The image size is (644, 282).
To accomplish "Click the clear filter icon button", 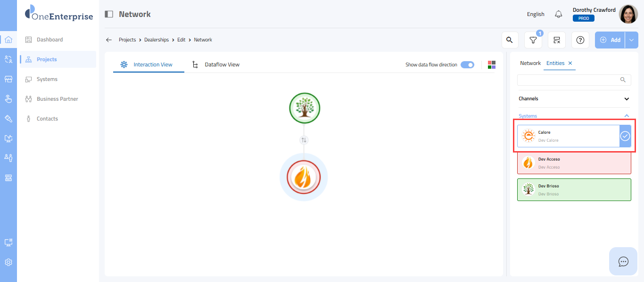I will point(557,40).
